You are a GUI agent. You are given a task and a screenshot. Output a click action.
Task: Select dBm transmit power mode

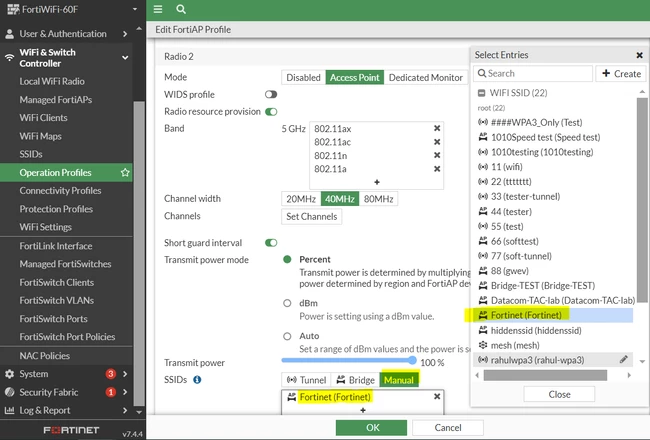[287, 303]
